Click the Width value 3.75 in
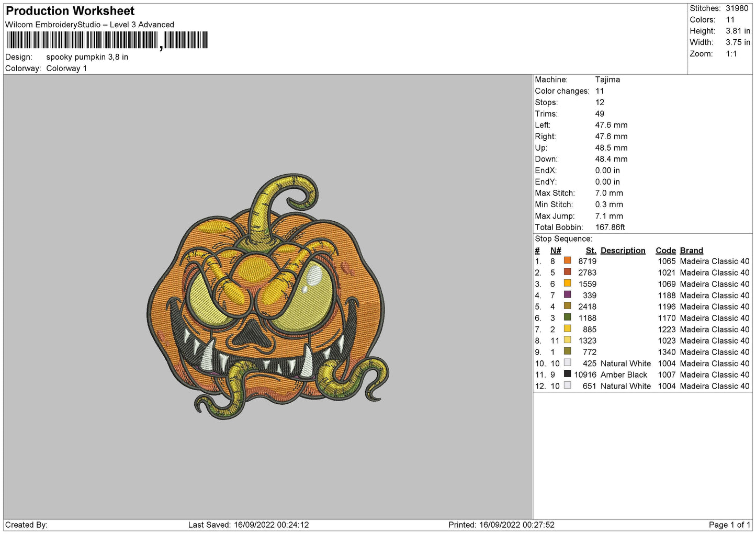Image resolution: width=756 pixels, height=534 pixels. pos(738,42)
